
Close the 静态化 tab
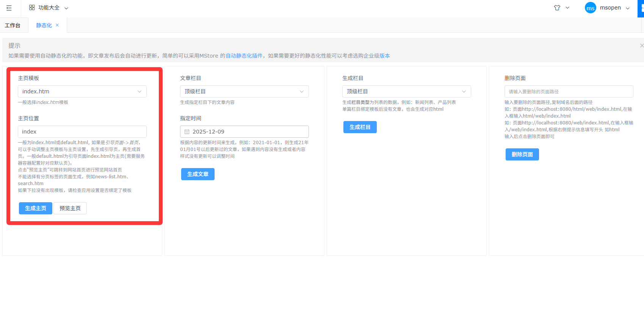point(57,25)
